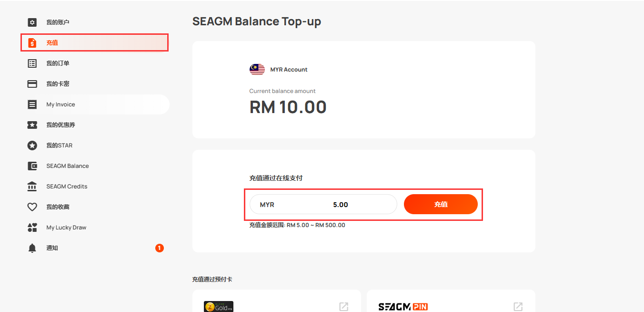The height and width of the screenshot is (312, 644).
Task: Click the orange 充值 top-up button
Action: point(441,204)
